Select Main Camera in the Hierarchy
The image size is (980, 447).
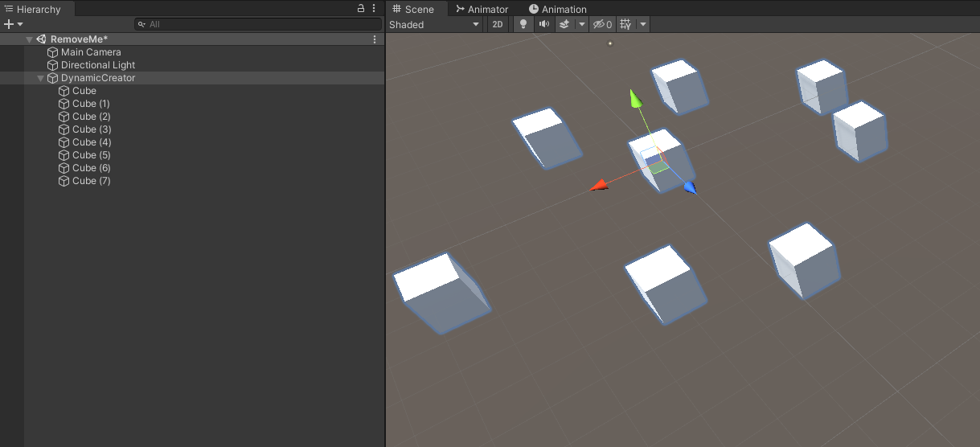click(91, 52)
